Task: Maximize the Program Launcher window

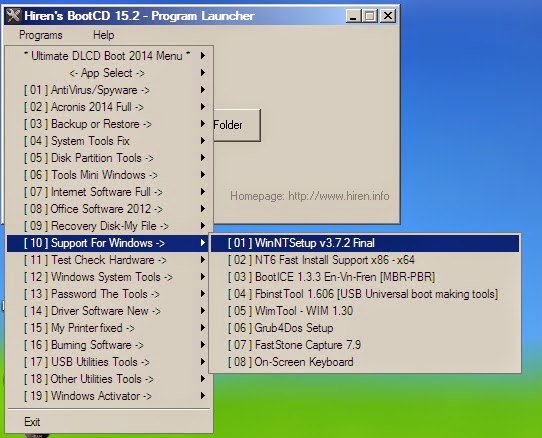Action: (x=370, y=16)
